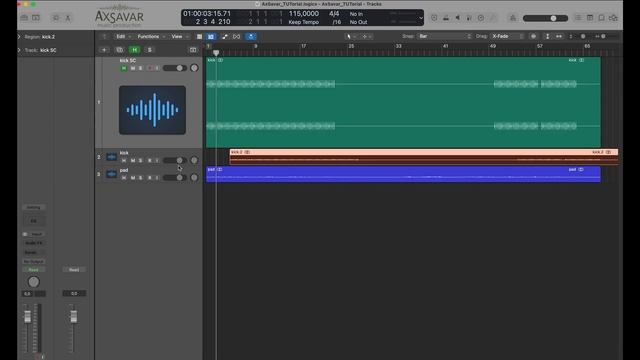Expand the Track: kick SC inspector section
Viewport: 640px width, 360px height.
click(19, 50)
